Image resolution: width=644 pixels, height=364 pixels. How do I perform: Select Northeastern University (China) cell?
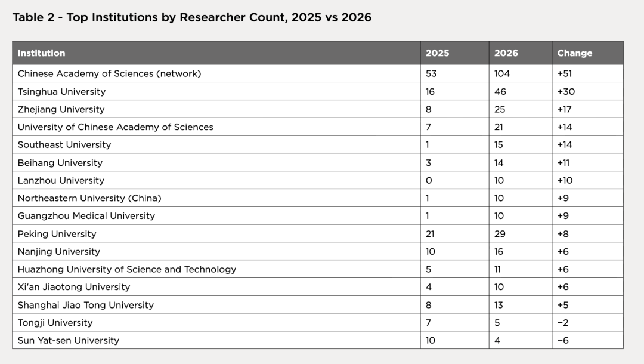coord(216,198)
